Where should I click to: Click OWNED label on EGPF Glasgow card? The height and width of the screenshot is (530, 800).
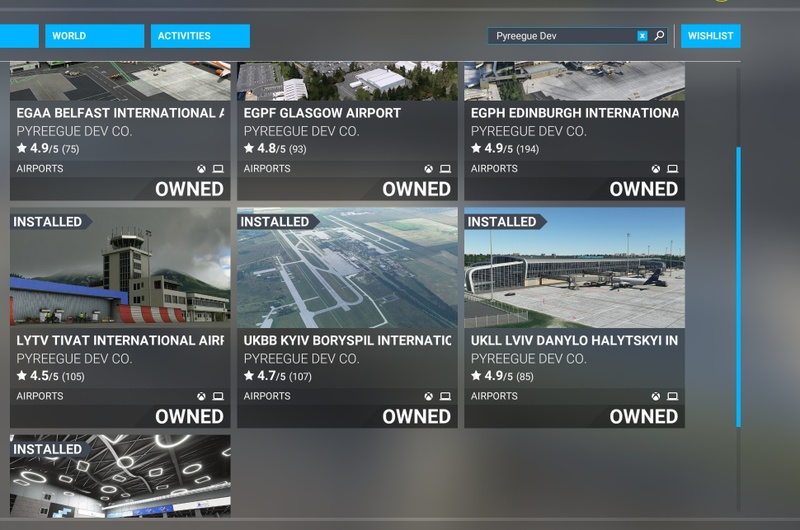pyautogui.click(x=416, y=189)
